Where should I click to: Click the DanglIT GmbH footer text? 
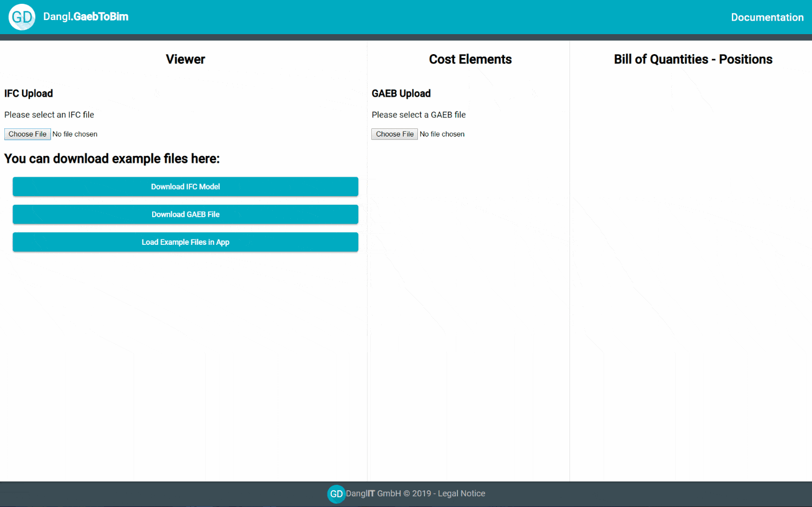tap(374, 493)
